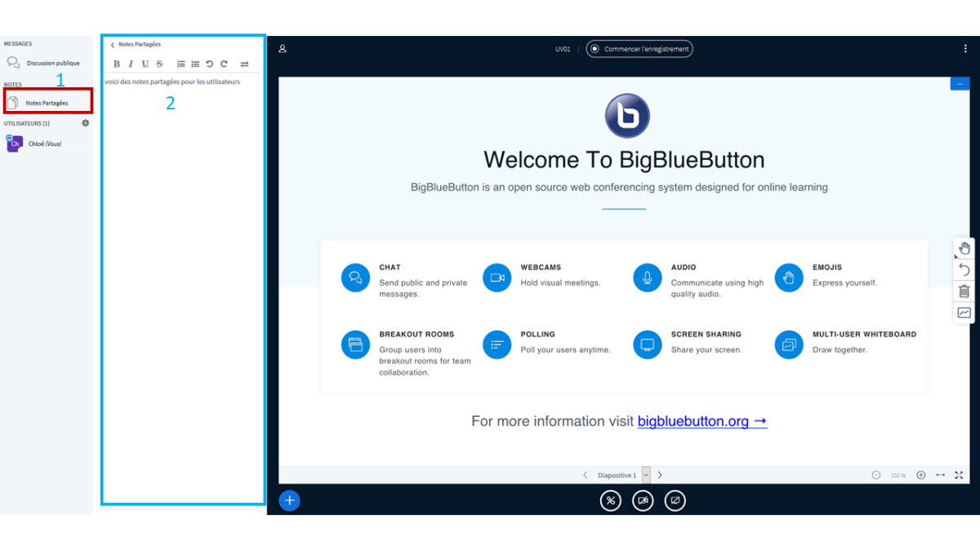Screen dimensions: 980x551
Task: Click the AUDIO microphone icon on the slide
Action: pos(648,278)
